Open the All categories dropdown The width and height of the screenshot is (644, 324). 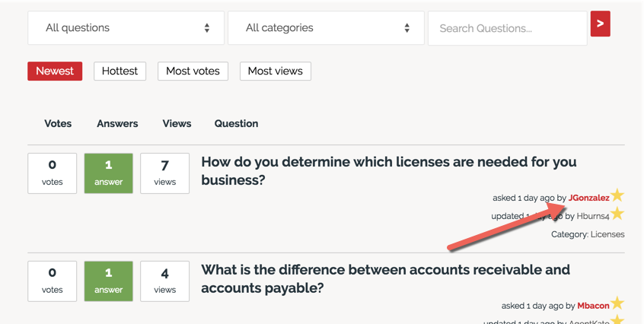click(x=326, y=28)
